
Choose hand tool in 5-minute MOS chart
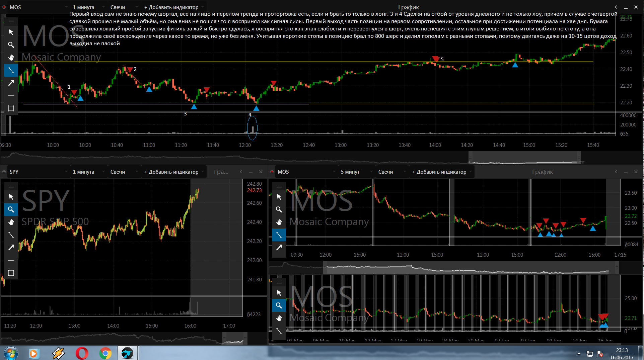(x=279, y=222)
